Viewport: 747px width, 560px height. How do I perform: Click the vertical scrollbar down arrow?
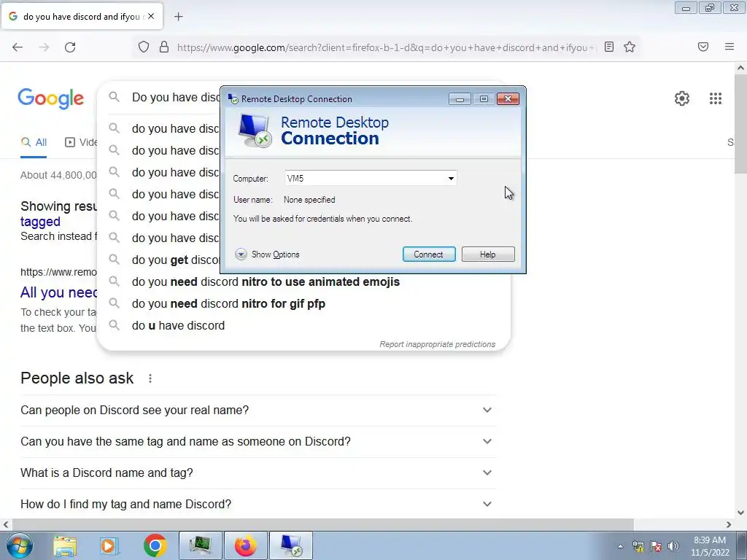pyautogui.click(x=740, y=513)
